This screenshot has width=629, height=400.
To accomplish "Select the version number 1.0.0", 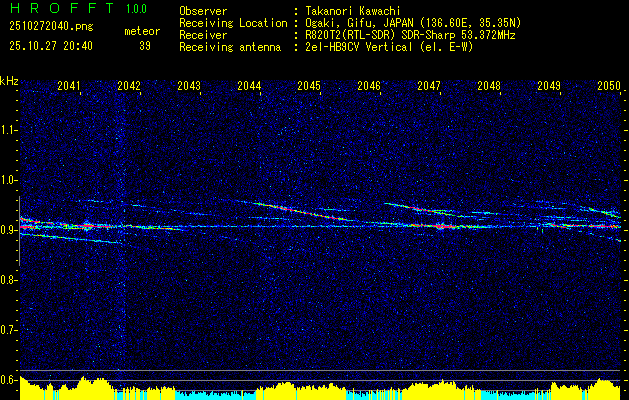I will pos(136,8).
